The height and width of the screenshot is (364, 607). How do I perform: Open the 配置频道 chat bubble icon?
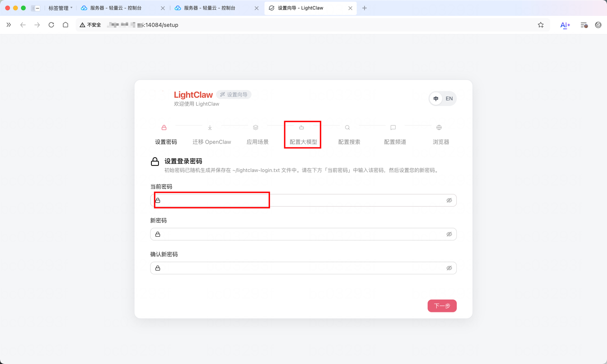(x=393, y=127)
